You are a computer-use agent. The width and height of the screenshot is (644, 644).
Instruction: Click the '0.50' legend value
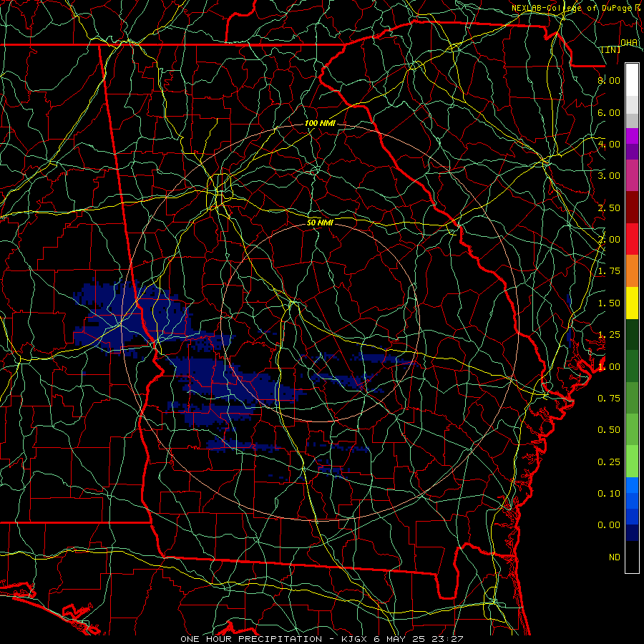pyautogui.click(x=609, y=429)
